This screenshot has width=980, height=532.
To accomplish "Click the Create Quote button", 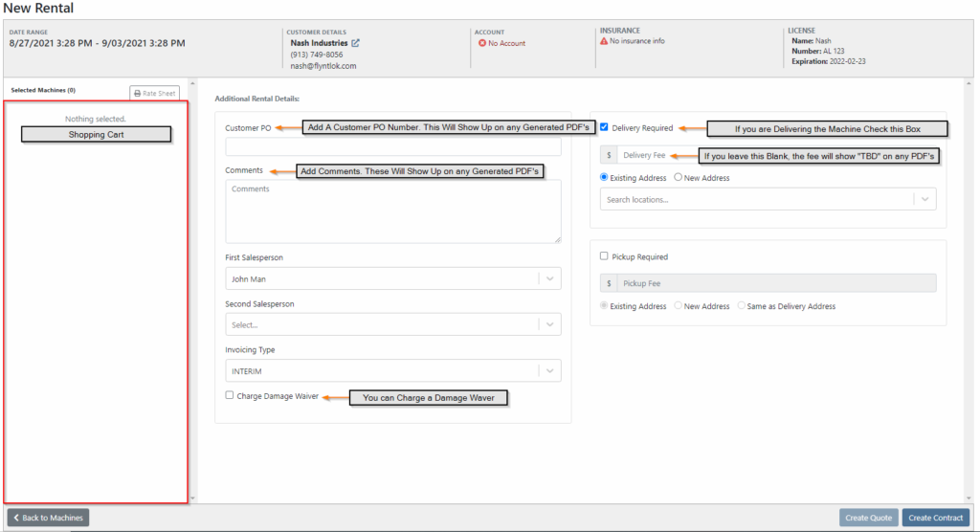I will pos(868,518).
